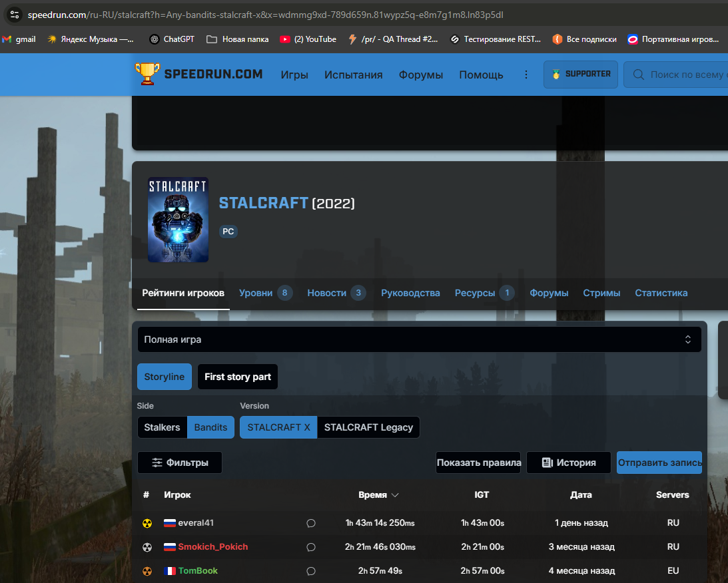728x583 pixels.
Task: Open the ChatGPT bookmark
Action: 172,39
